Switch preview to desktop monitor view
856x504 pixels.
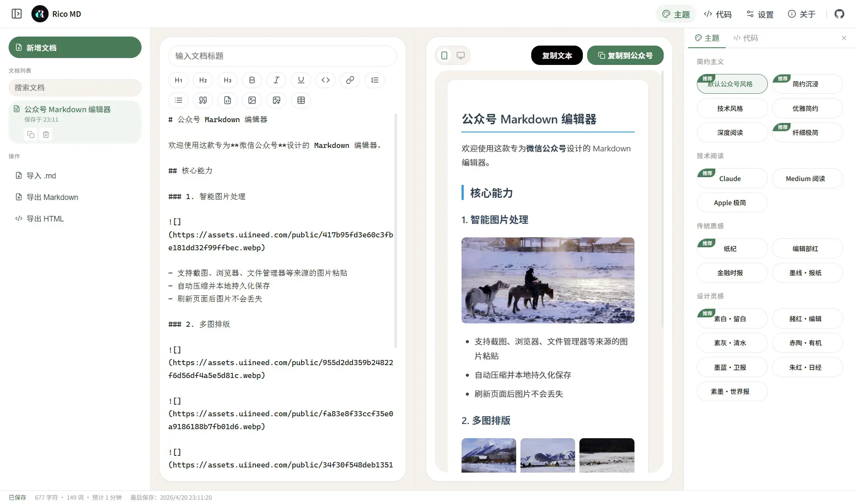click(x=461, y=55)
